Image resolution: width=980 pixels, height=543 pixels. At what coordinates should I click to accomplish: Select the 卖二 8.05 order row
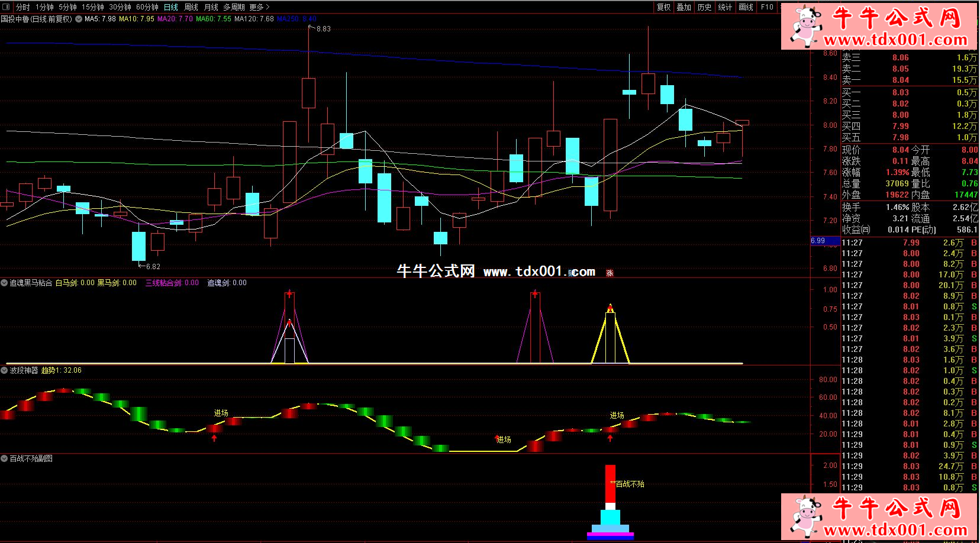910,69
